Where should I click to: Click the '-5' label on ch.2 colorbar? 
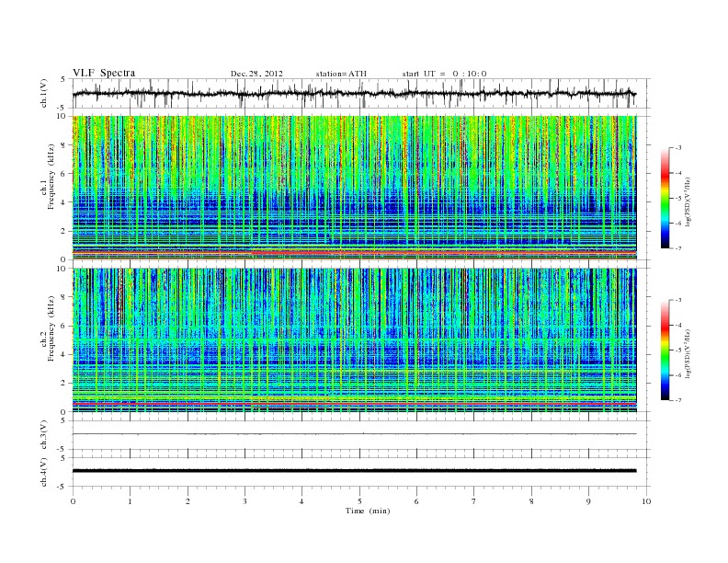coord(678,350)
